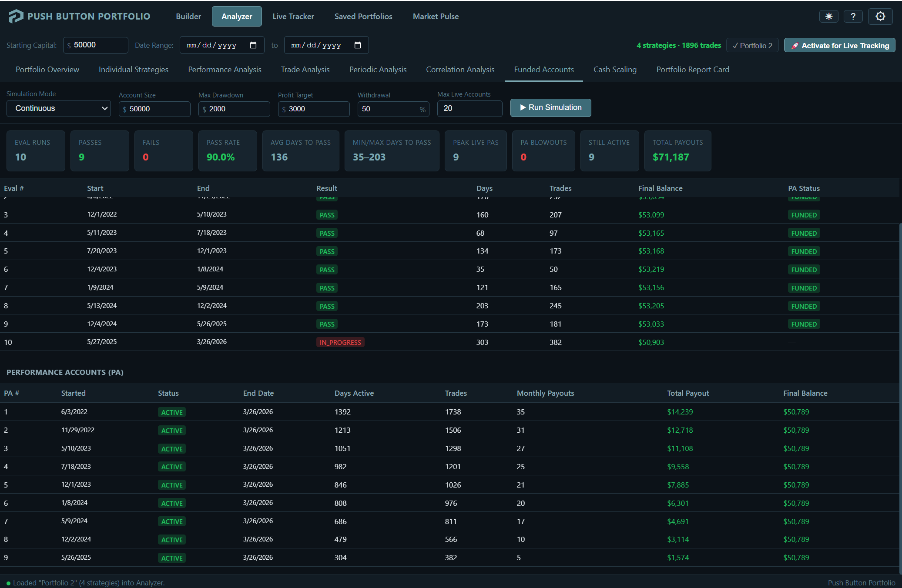This screenshot has width=902, height=588.
Task: Open settings gear icon
Action: 880,17
